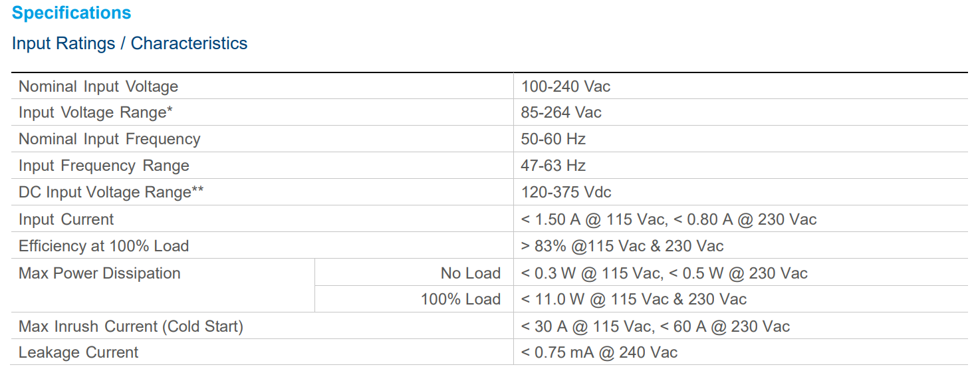Select the DC Input Voltage Range** label

111,193
